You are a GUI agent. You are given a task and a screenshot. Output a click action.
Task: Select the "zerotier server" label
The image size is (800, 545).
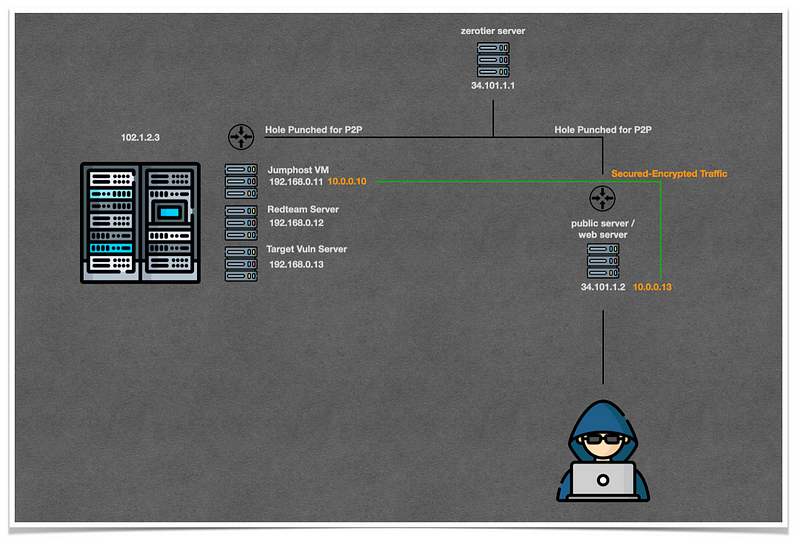[493, 31]
